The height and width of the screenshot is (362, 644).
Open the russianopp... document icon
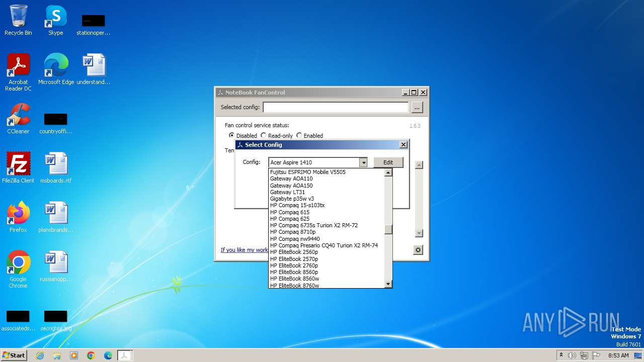pos(56,266)
